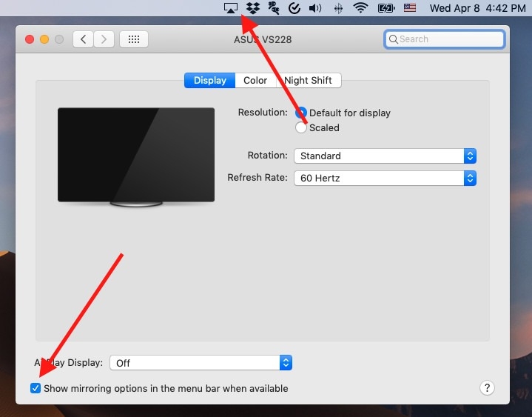The height and width of the screenshot is (417, 532).
Task: Select the Scaled resolution option
Action: tap(301, 127)
